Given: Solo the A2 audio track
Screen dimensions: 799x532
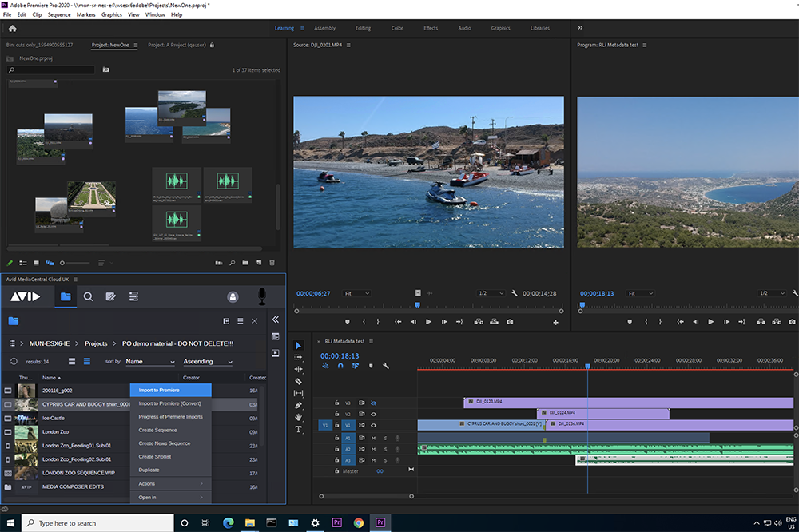Looking at the screenshot, I should [386, 448].
